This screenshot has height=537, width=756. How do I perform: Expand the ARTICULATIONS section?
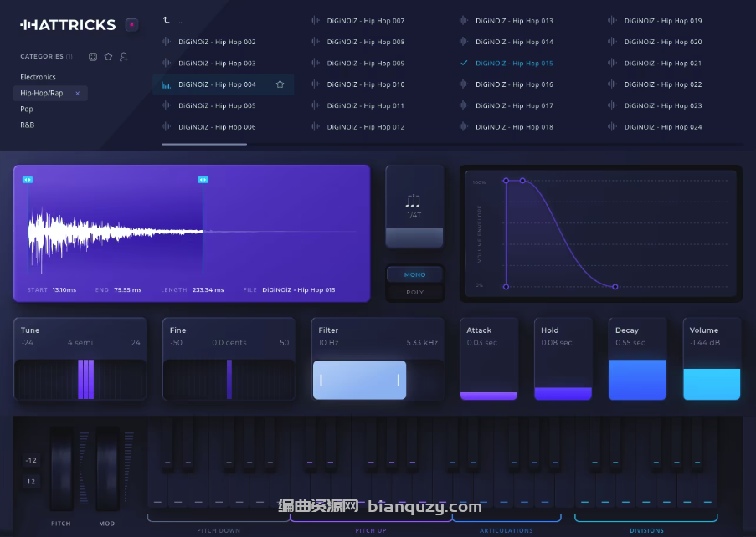click(x=507, y=529)
